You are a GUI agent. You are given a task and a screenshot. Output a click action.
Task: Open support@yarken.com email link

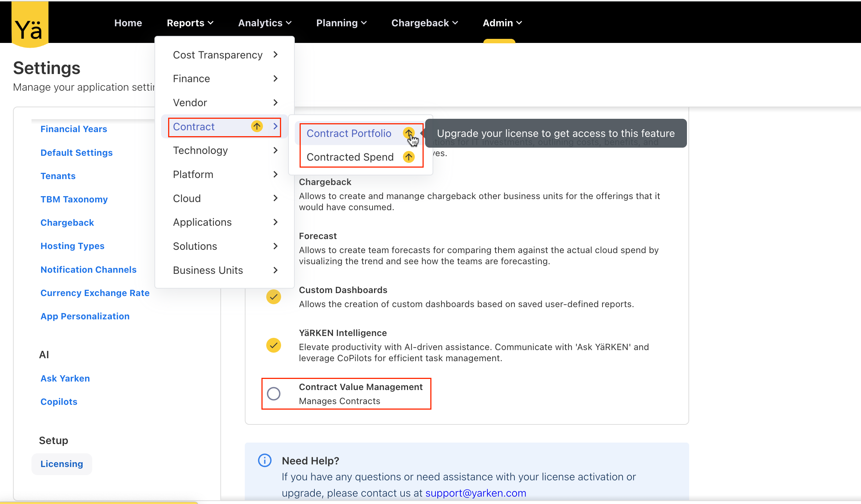(475, 493)
